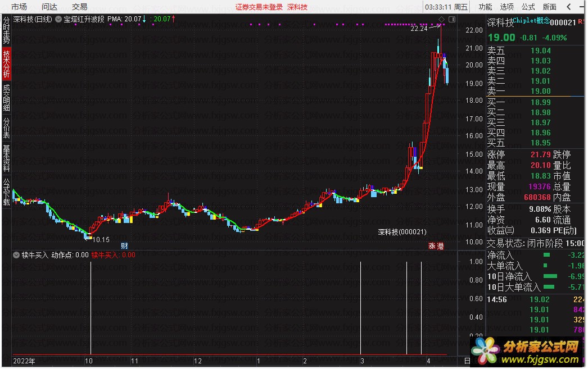Screen dimensions: 588x369
Task: Select the 卖五 price 19.04
Action: pyautogui.click(x=540, y=51)
